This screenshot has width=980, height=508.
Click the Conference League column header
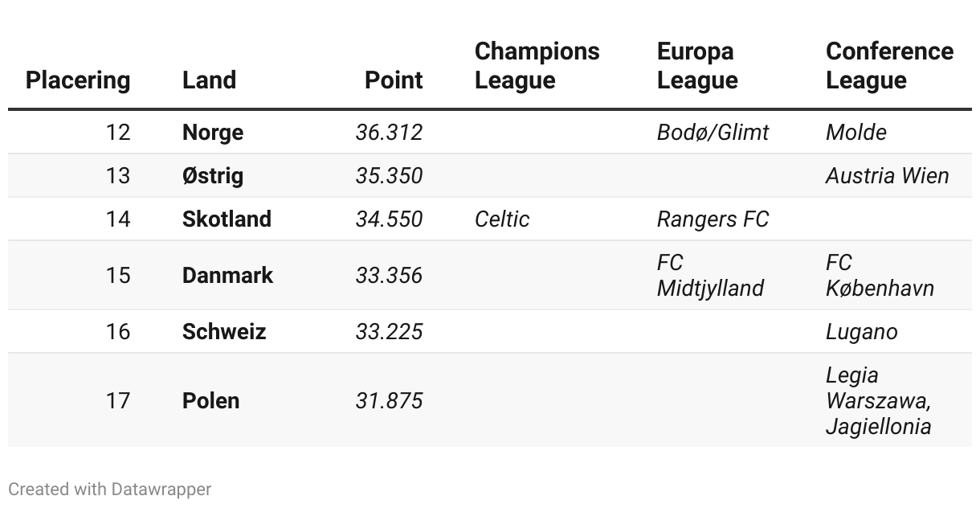pyautogui.click(x=889, y=66)
